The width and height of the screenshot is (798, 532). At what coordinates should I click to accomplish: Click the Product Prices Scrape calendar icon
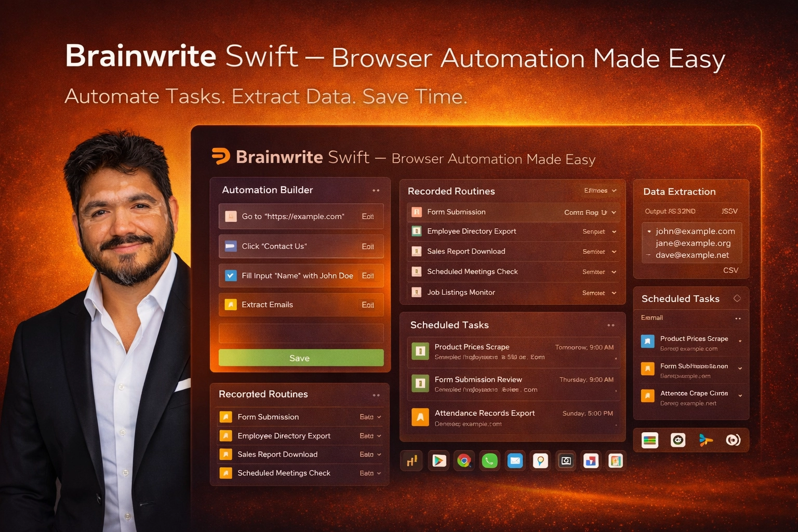point(420,351)
